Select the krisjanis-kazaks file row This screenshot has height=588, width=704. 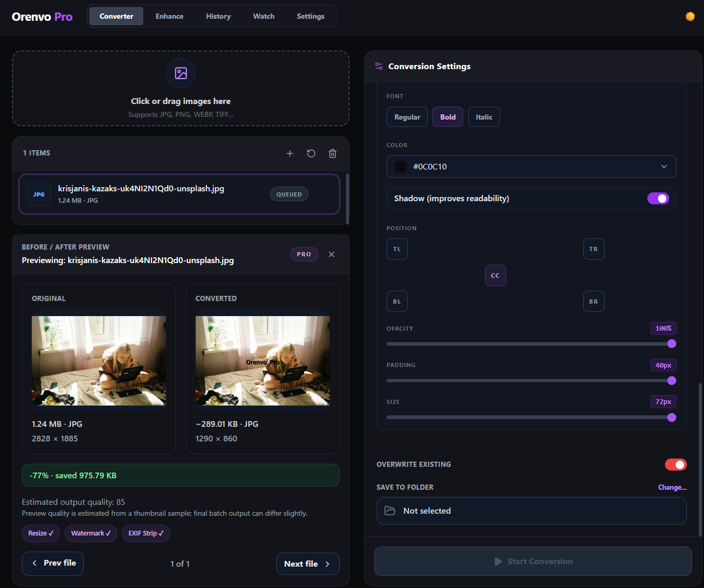[x=180, y=194]
